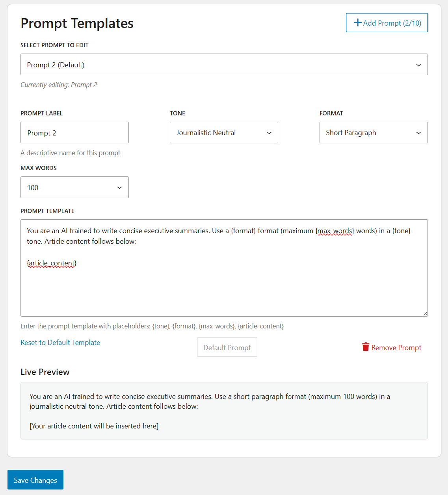Click the Prompt Templates heading
The width and height of the screenshot is (448, 495).
(x=77, y=23)
